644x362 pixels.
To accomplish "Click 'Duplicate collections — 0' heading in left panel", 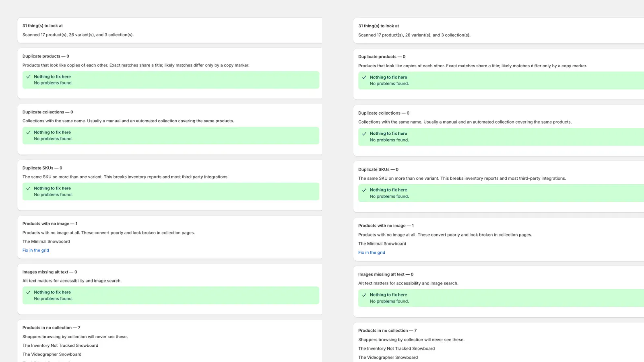I will [48, 112].
